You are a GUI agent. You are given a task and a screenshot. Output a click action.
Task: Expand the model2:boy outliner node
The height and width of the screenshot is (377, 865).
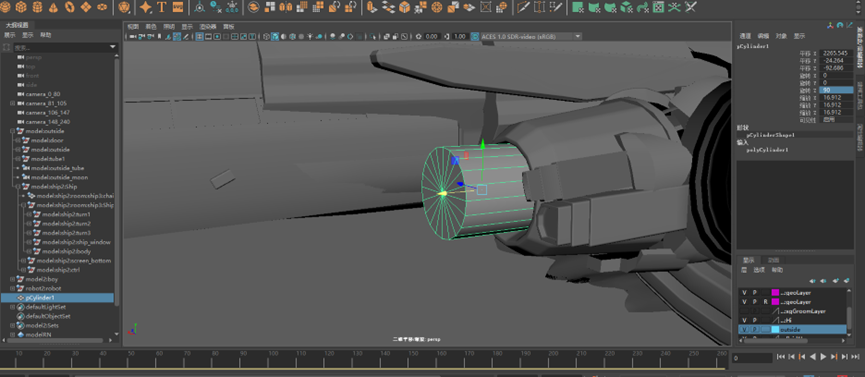click(x=12, y=279)
